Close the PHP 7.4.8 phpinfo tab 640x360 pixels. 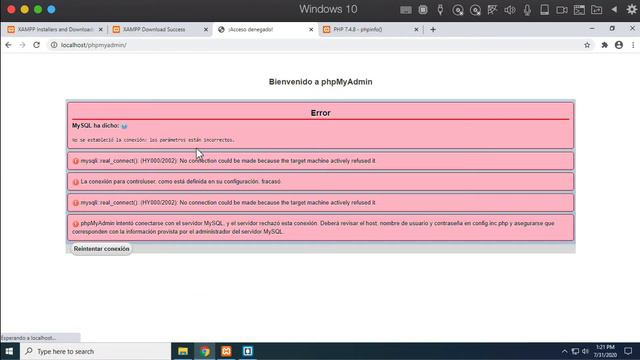click(x=416, y=29)
